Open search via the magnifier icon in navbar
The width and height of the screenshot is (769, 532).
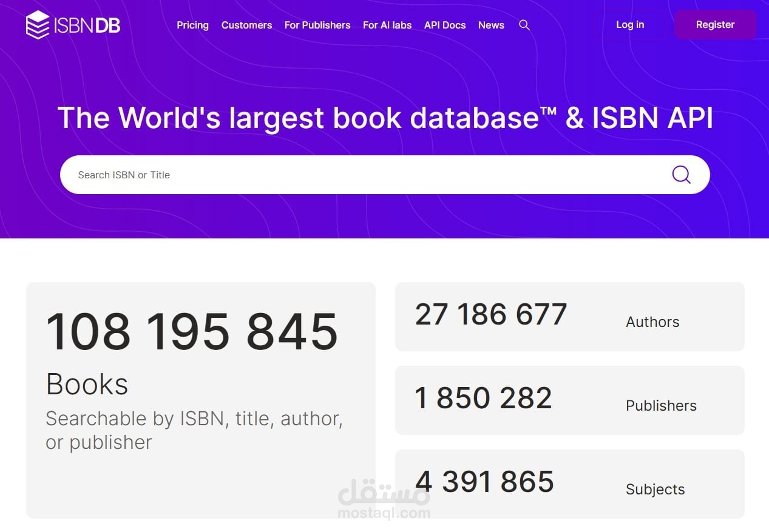click(x=524, y=25)
